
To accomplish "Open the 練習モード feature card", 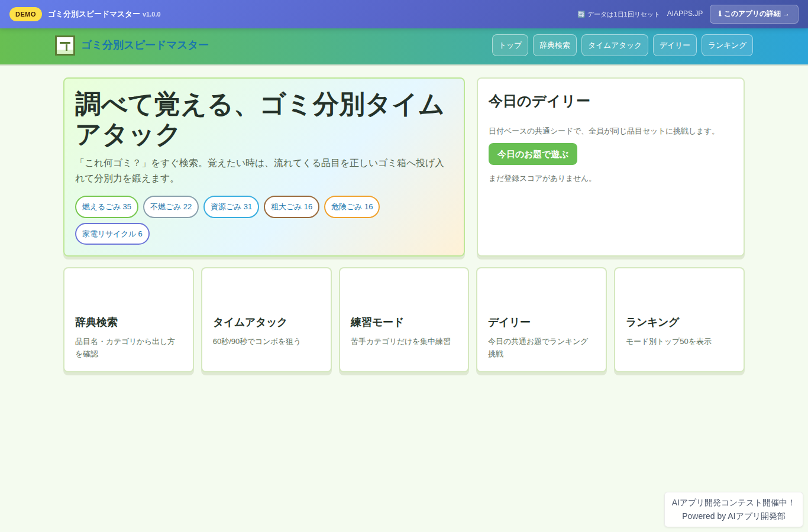I will 404,320.
